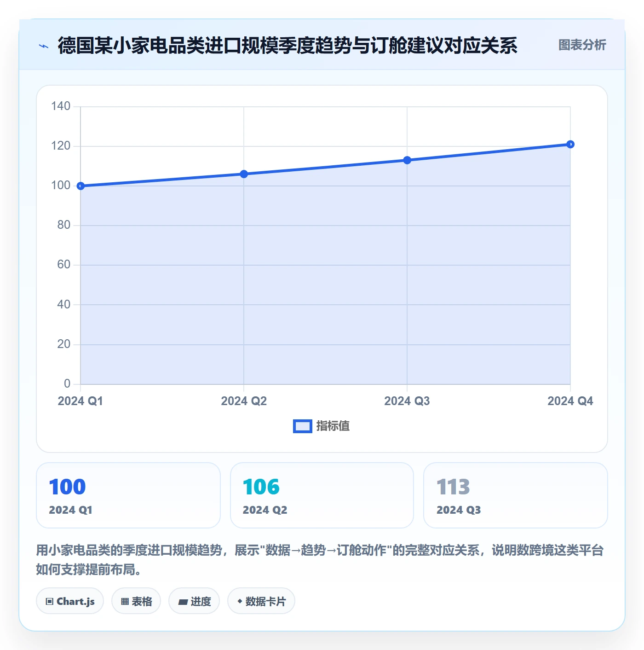Click the lightning bolt icon beside the title

pyautogui.click(x=44, y=46)
